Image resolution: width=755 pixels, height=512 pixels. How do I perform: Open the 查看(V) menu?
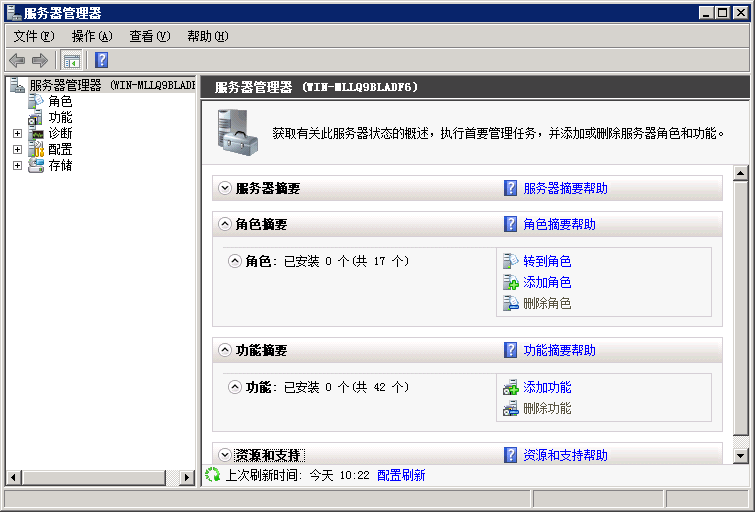150,36
